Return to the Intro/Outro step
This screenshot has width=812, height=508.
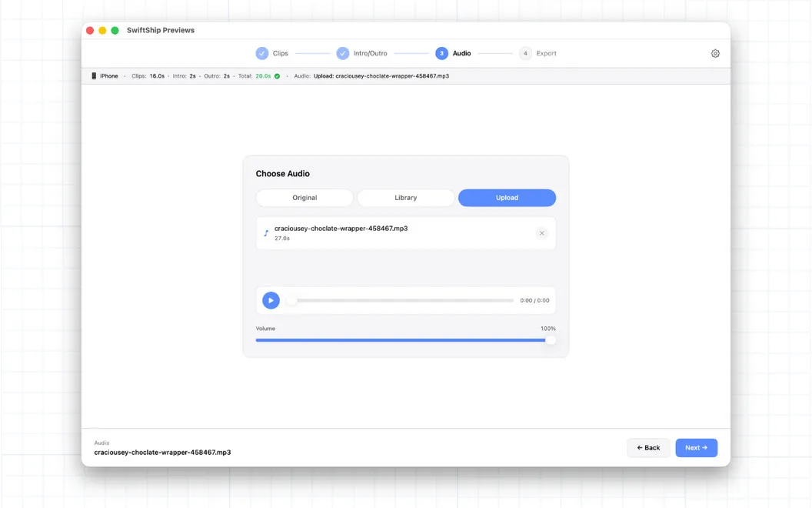click(x=361, y=53)
